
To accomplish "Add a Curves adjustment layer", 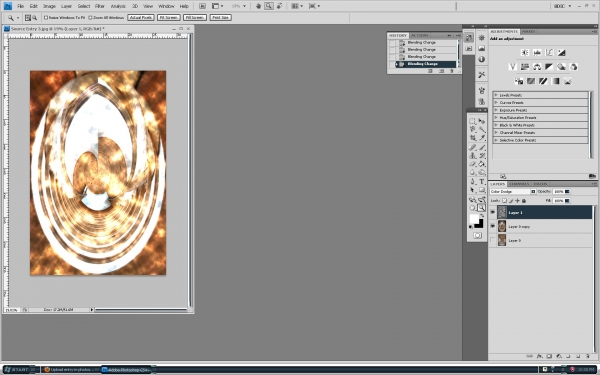I will point(549,52).
